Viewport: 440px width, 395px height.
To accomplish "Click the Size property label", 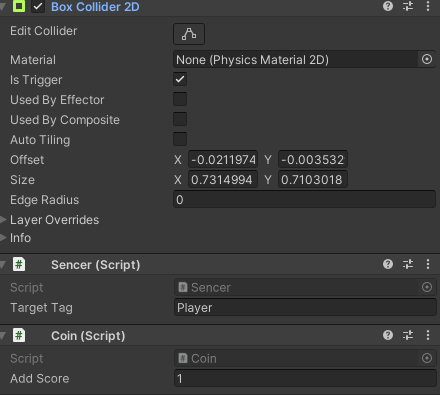I will tap(22, 180).
